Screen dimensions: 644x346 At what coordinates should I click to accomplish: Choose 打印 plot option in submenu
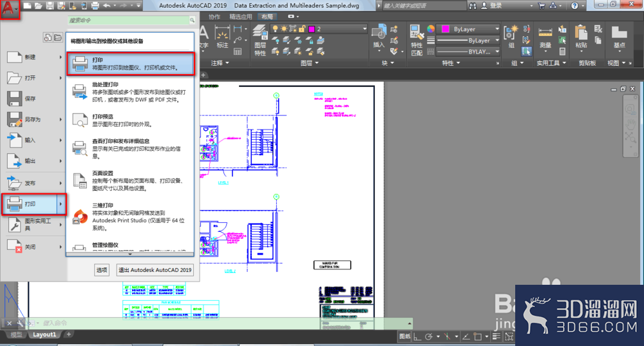tap(130, 64)
